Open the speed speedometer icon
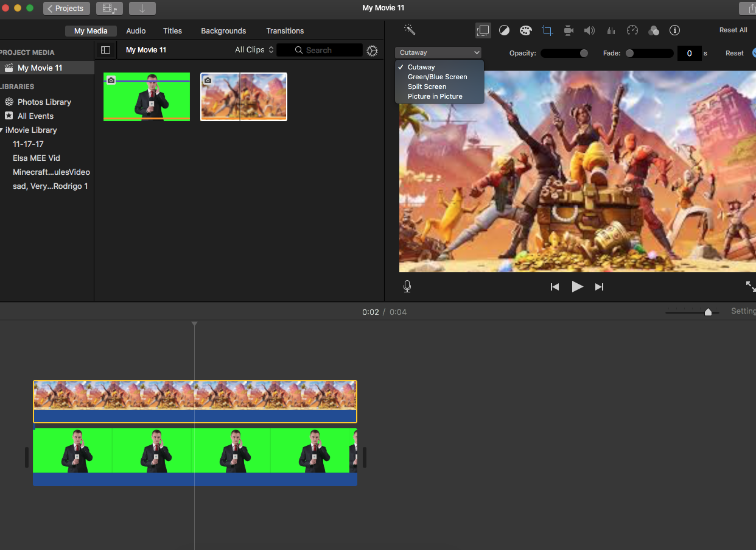This screenshot has width=756, height=550. pyautogui.click(x=632, y=30)
